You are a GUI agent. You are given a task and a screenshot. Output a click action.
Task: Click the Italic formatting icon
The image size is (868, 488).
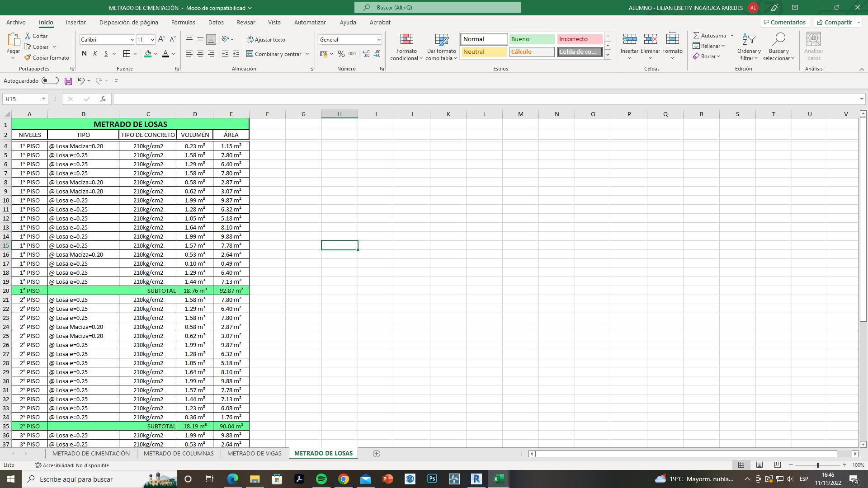95,54
